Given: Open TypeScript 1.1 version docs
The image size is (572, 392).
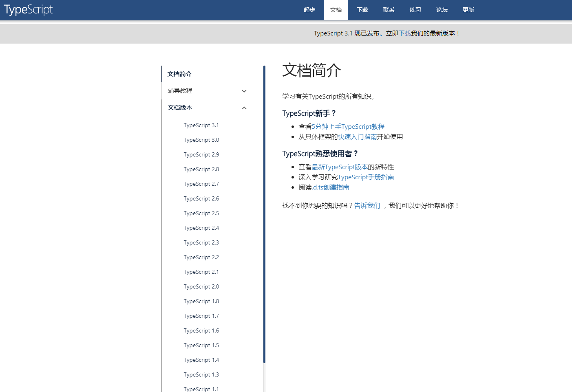Looking at the screenshot, I should pyautogui.click(x=201, y=389).
